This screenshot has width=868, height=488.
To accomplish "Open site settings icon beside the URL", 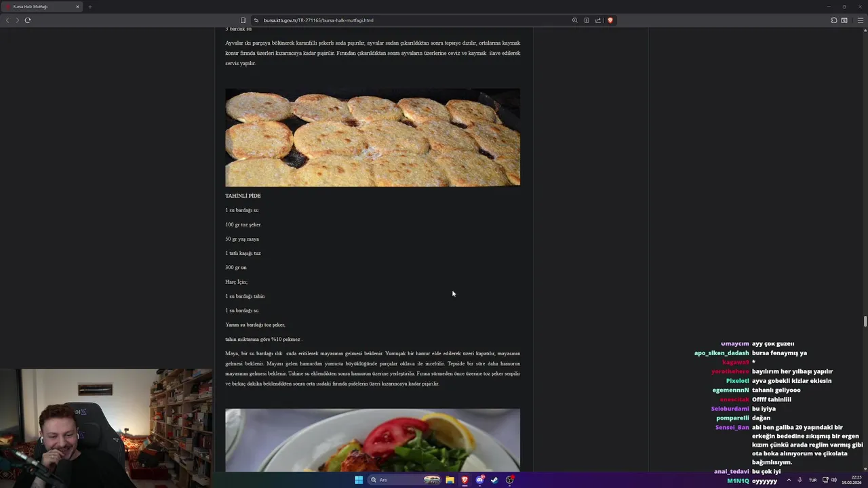I will tap(256, 20).
